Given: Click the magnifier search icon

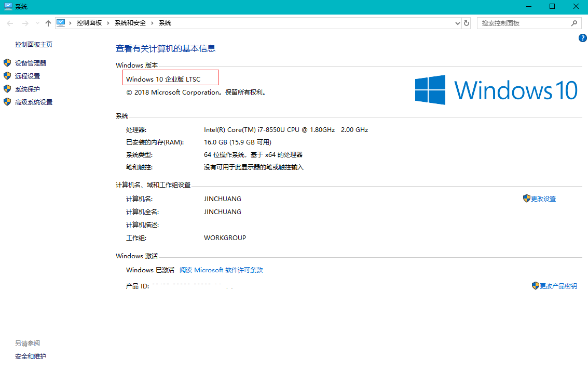Looking at the screenshot, I should (x=574, y=23).
